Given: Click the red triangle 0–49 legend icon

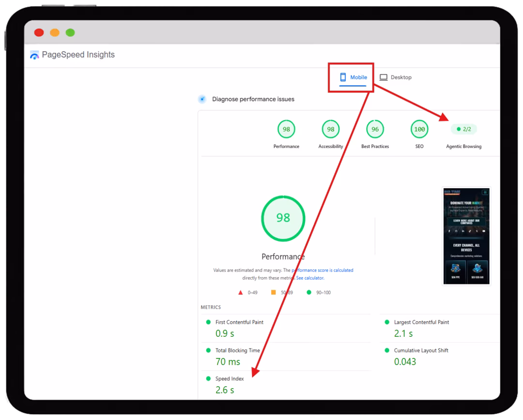Looking at the screenshot, I should [241, 293].
